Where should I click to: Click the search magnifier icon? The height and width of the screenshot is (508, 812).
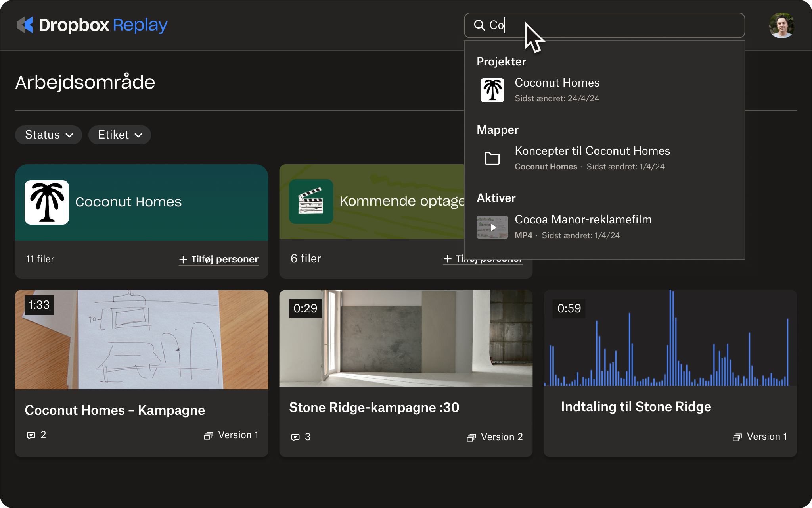tap(479, 25)
